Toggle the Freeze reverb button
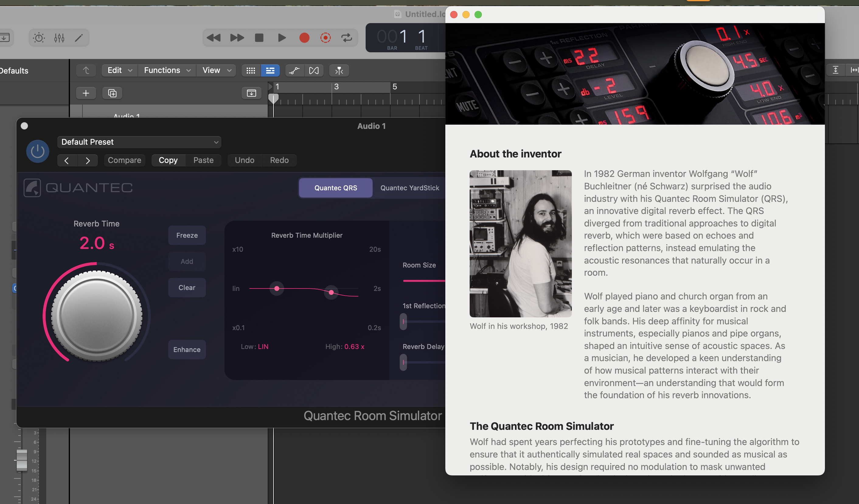This screenshot has height=504, width=859. coord(187,235)
